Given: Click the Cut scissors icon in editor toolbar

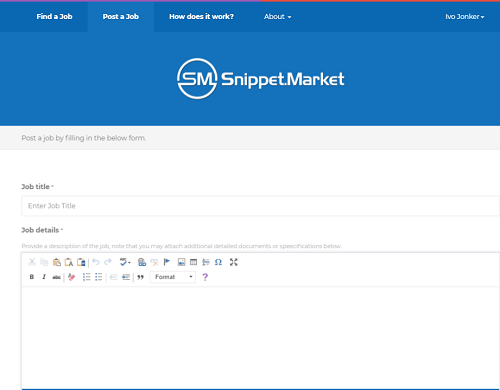Looking at the screenshot, I should [32, 262].
